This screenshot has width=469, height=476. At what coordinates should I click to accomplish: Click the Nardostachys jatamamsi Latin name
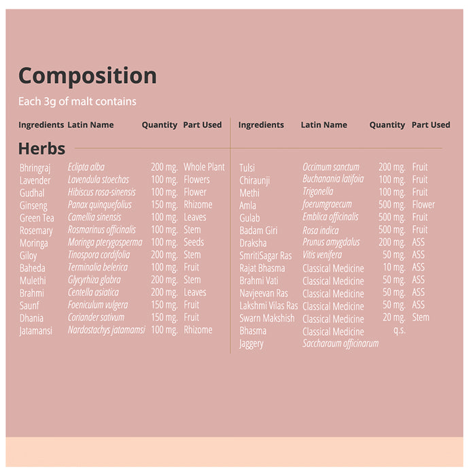click(106, 330)
